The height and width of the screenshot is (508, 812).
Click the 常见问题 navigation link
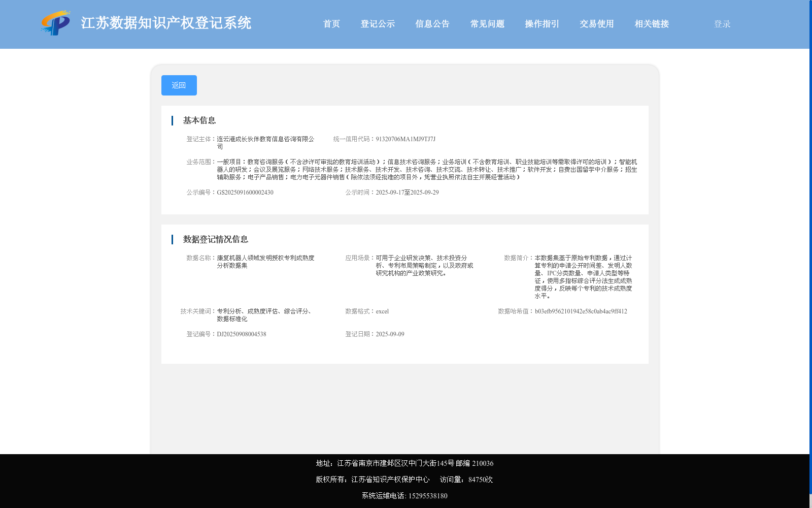click(487, 23)
